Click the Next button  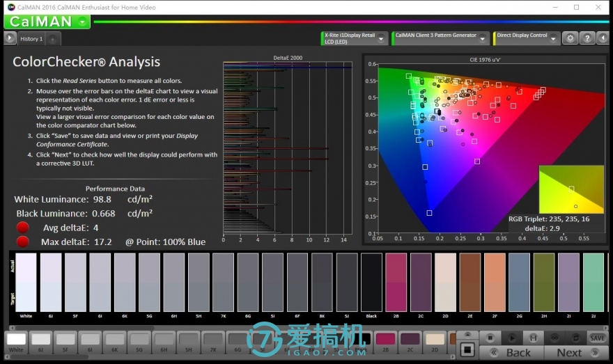pos(576,353)
